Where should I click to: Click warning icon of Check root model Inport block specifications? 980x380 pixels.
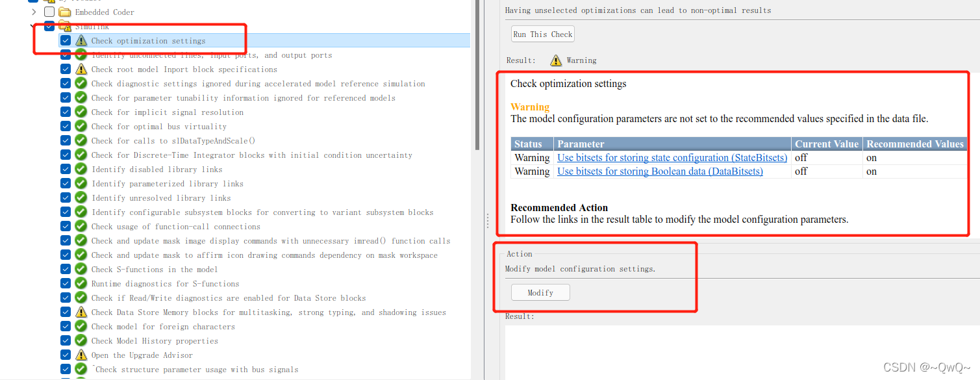click(81, 69)
